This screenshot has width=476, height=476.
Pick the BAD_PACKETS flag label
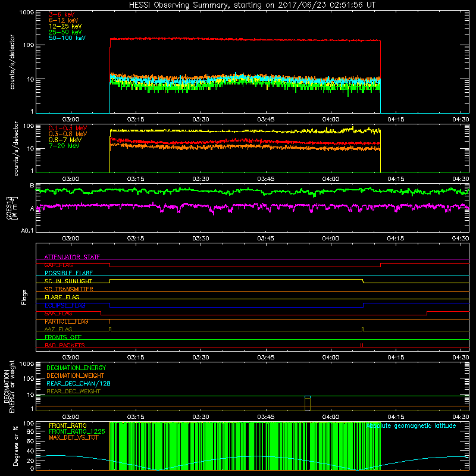[x=65, y=345]
